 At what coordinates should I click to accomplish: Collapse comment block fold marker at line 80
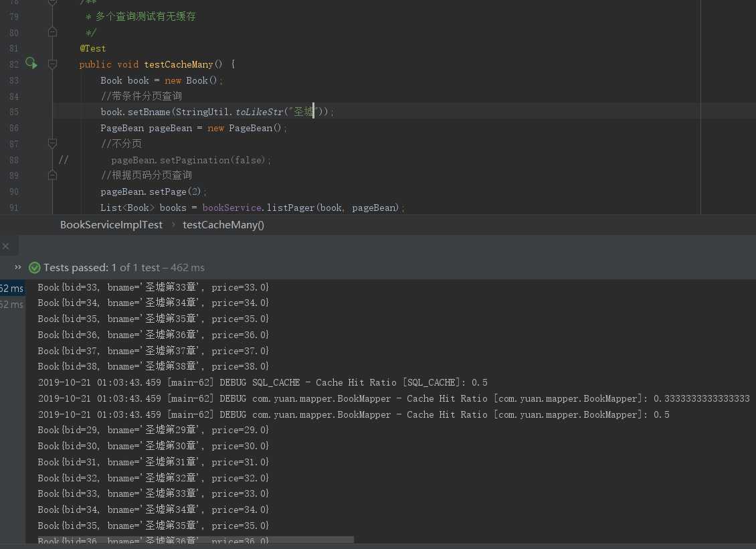click(53, 32)
